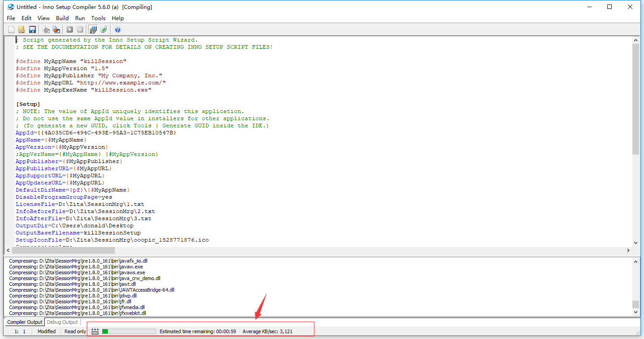Click "Estimated time remaining: 00:00:59" in status bar

click(198, 331)
